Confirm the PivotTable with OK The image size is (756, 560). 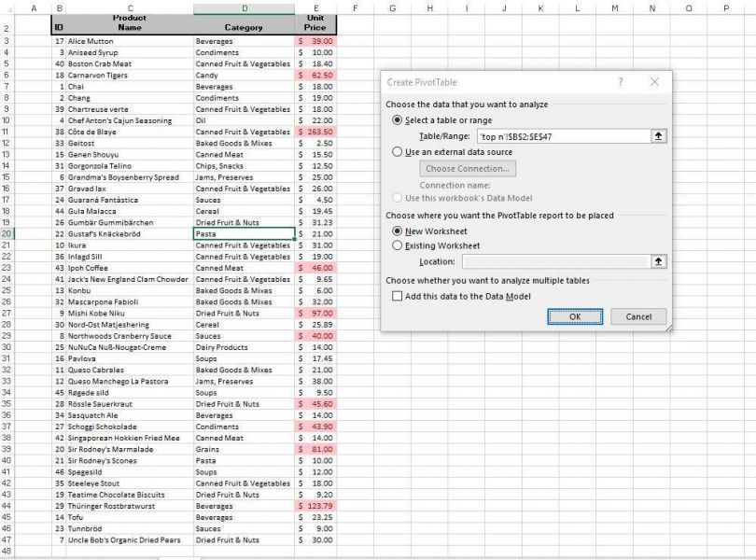pos(574,316)
